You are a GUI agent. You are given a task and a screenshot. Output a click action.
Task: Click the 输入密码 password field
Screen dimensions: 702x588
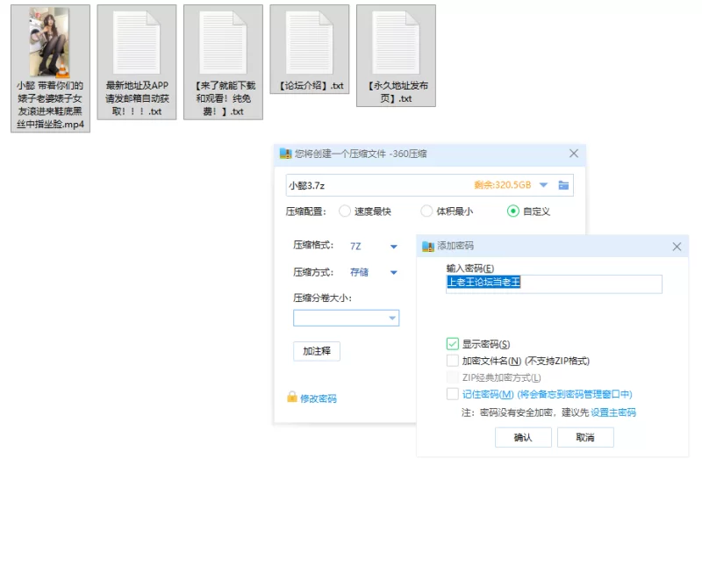tap(554, 284)
